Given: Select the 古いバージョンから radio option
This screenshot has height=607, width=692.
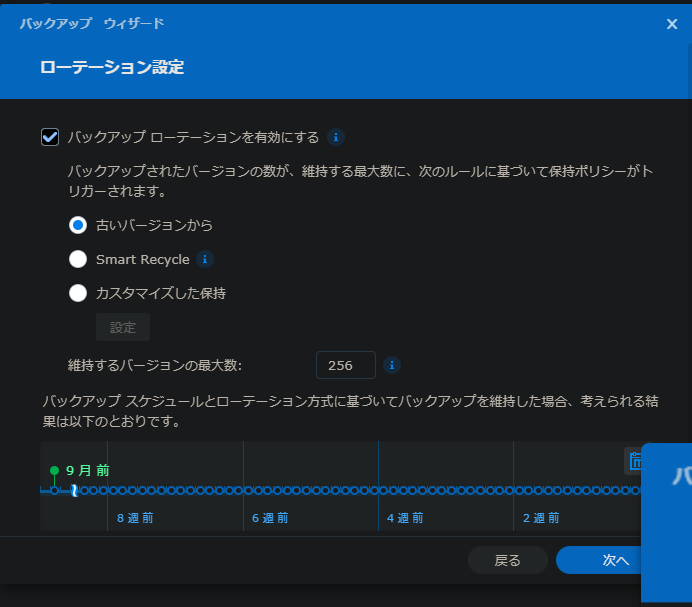Looking at the screenshot, I should click(x=78, y=225).
